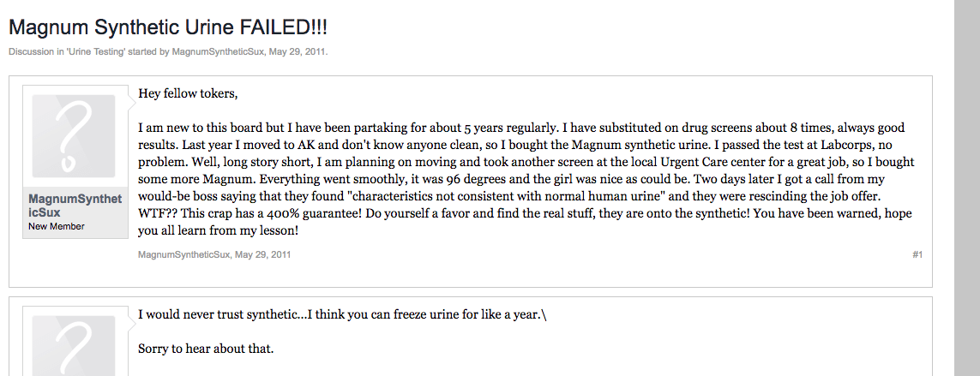Click the May 29, 2011 post footer date
Image resolution: width=980 pixels, height=376 pixels.
click(x=263, y=254)
